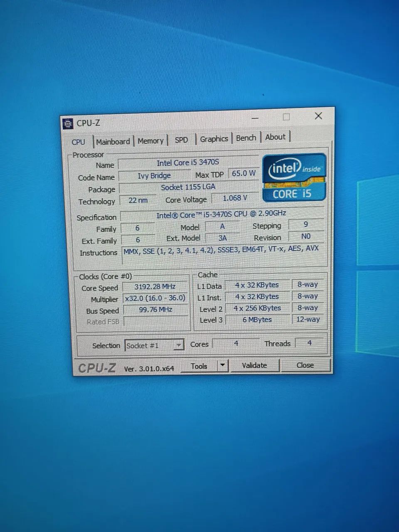Click the empty Rated FSB field
Viewport: 399px width, 532px height.
coord(156,321)
